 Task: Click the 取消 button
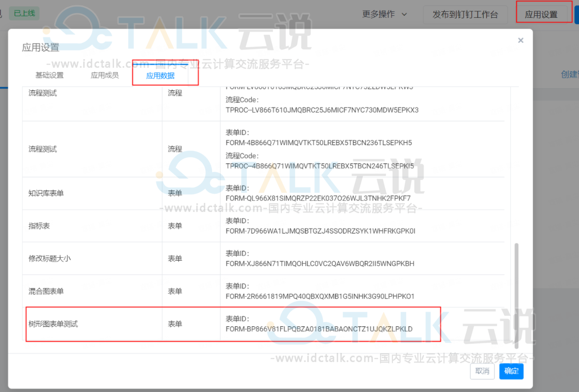[x=482, y=371]
